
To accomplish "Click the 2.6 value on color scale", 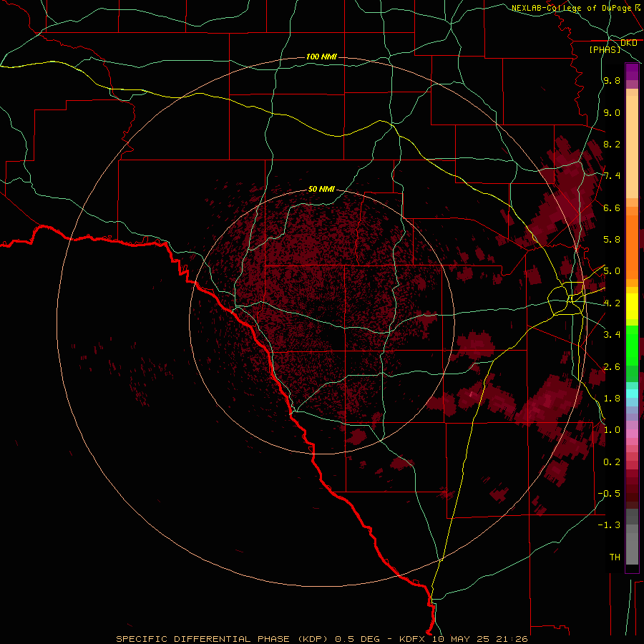I will (x=612, y=367).
